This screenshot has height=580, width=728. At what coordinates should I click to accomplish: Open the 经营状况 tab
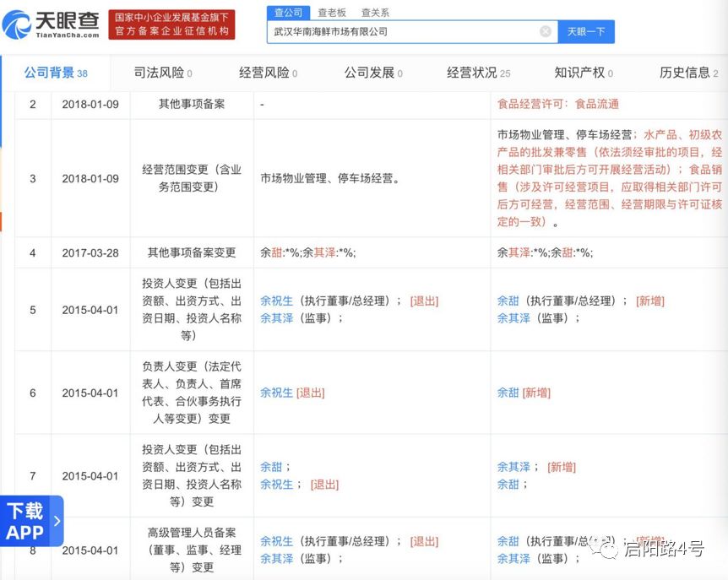click(x=478, y=73)
